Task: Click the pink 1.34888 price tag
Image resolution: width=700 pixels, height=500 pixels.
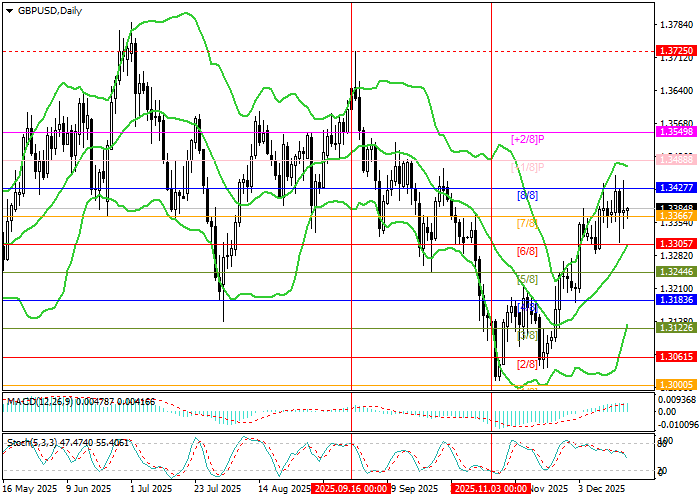Action: [x=672, y=160]
